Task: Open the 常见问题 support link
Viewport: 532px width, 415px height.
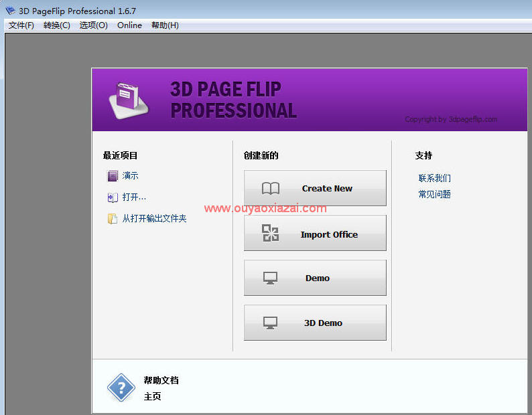Action: coord(434,194)
